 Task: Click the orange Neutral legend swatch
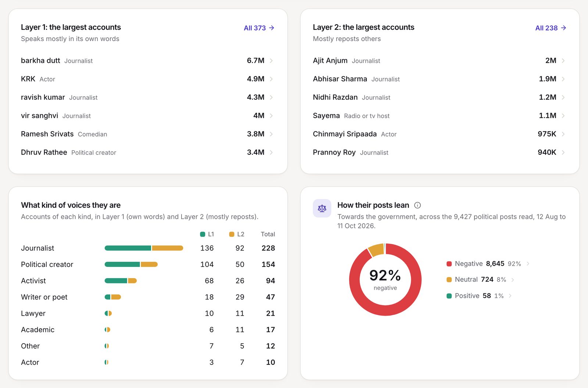click(449, 280)
